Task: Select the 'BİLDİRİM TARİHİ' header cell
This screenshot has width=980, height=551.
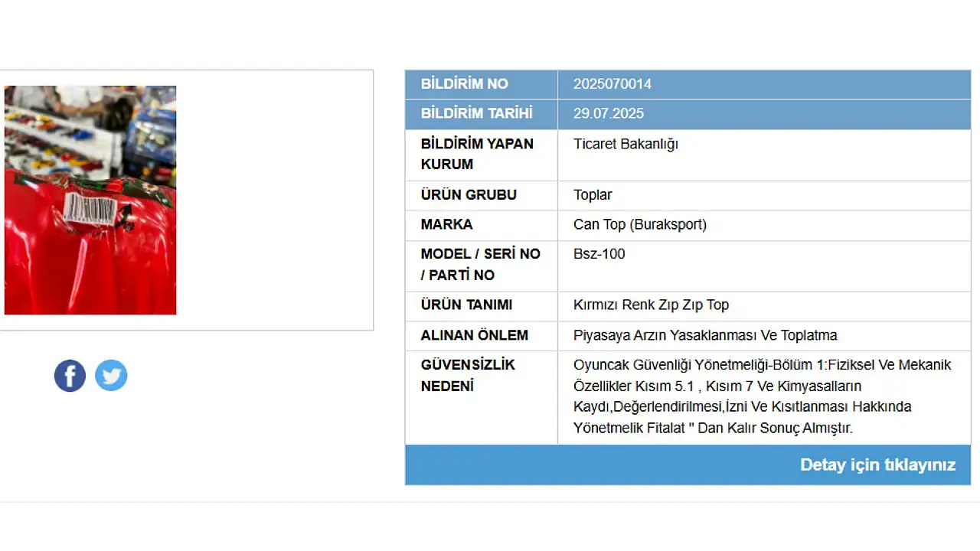Action: point(476,114)
